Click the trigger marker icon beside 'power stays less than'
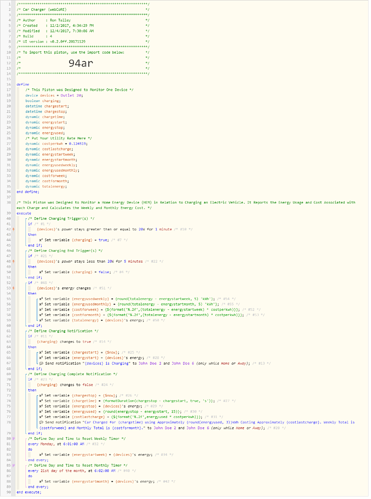The height and width of the screenshot is (499, 371). tap(13, 261)
